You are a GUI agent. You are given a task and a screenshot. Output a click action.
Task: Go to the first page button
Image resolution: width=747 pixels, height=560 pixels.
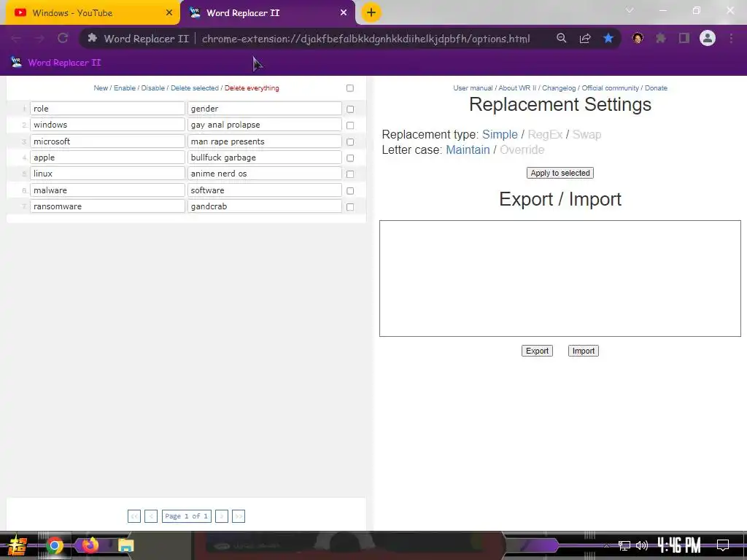pyautogui.click(x=134, y=516)
